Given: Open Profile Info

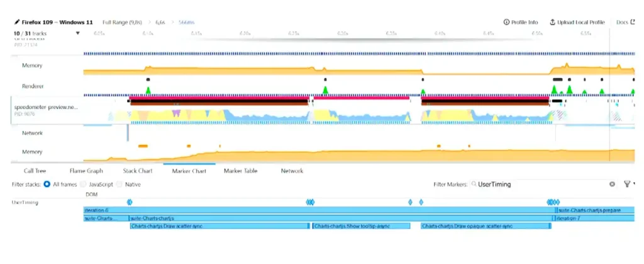Looking at the screenshot, I should point(521,22).
